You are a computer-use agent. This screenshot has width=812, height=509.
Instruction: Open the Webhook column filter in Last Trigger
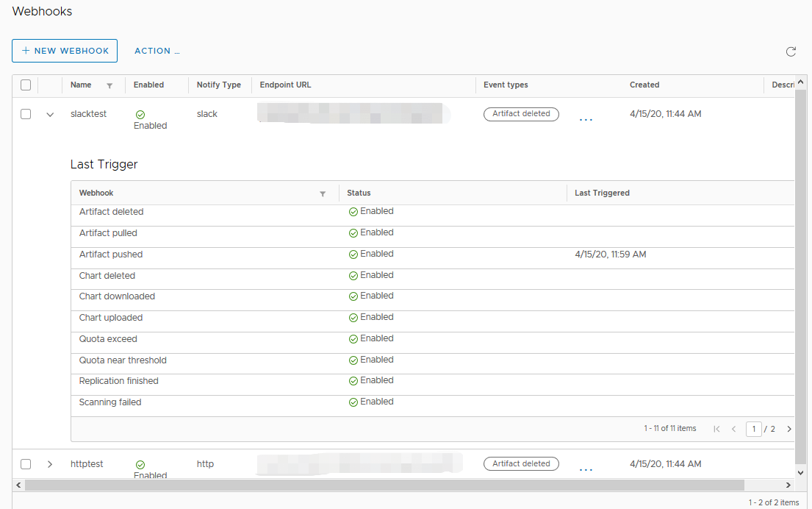322,193
